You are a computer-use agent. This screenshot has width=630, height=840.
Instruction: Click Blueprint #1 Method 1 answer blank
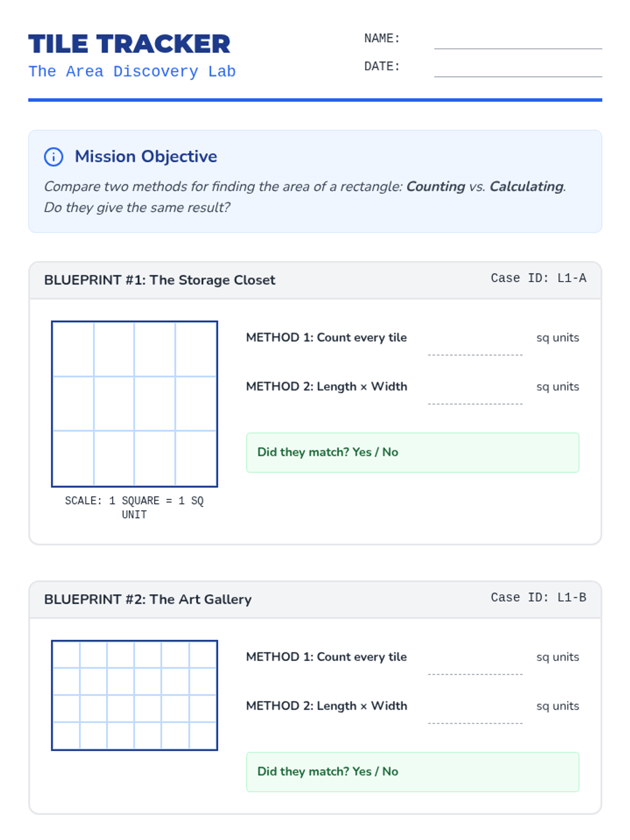click(x=475, y=346)
